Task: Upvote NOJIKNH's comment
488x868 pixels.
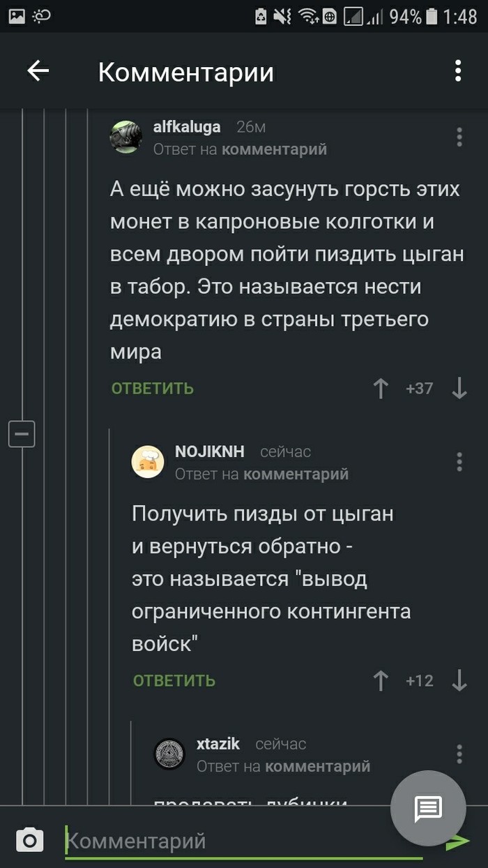Action: click(x=381, y=680)
